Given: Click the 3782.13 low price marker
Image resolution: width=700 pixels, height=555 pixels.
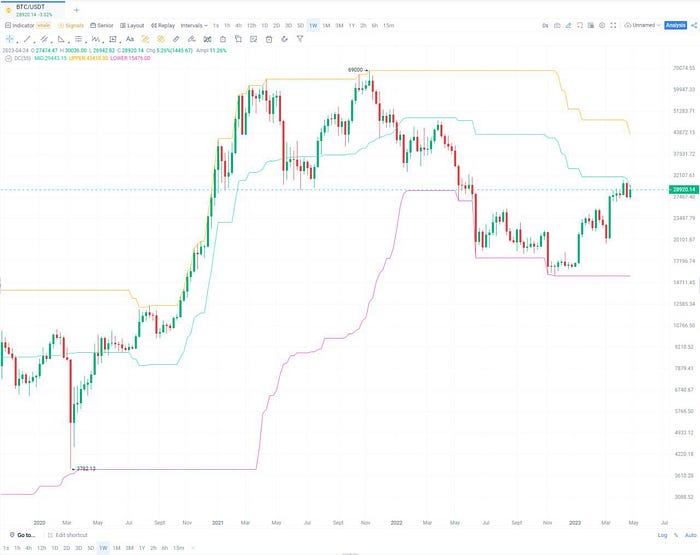Looking at the screenshot, I should [86, 469].
